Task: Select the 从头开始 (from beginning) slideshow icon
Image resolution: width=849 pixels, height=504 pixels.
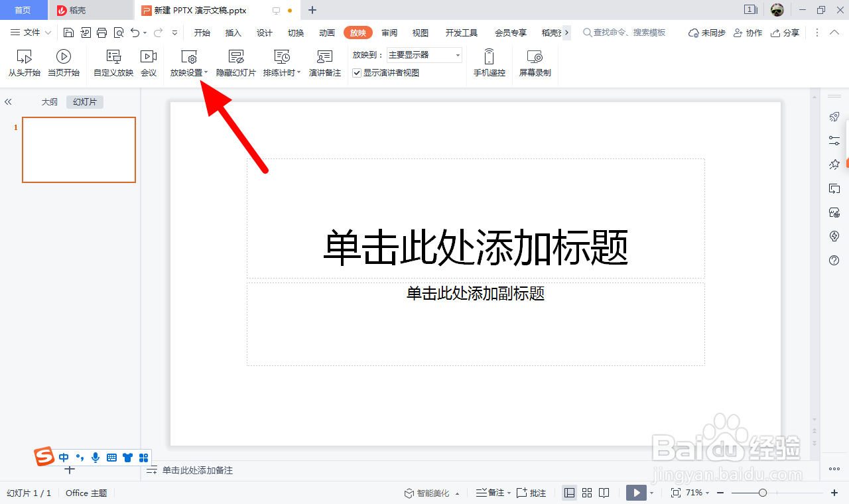Action: [23, 62]
